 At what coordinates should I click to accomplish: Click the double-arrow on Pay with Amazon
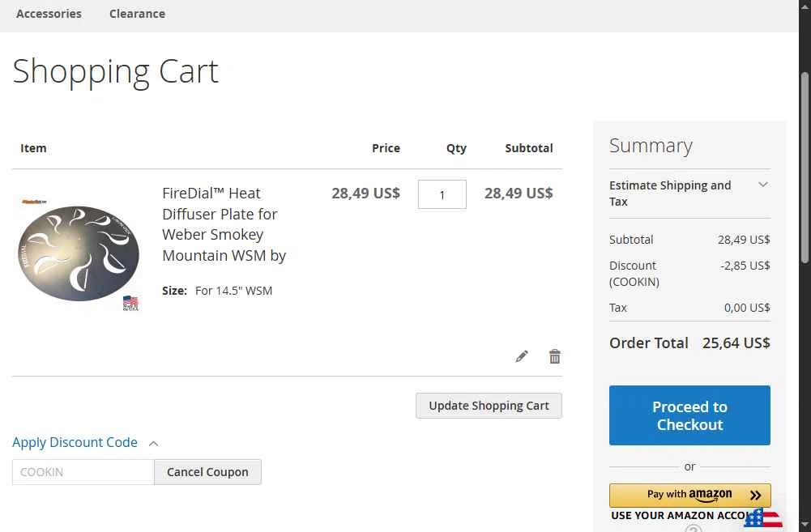click(756, 496)
